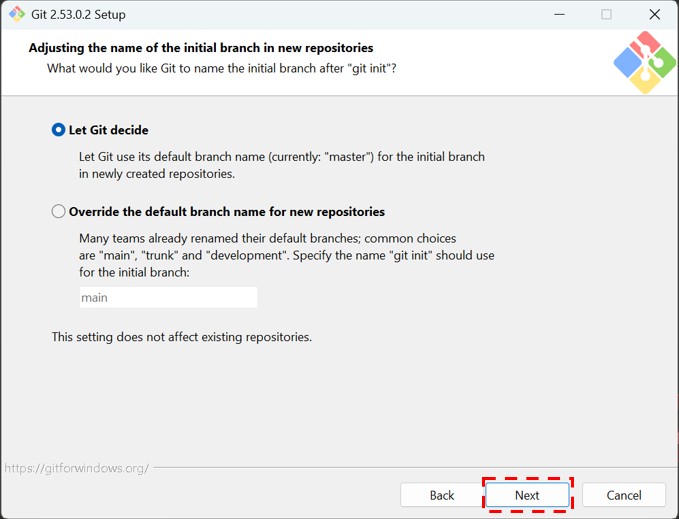Viewport: 679px width, 519px height.
Task: Click the 'Let Git decide' label text
Action: pos(108,130)
